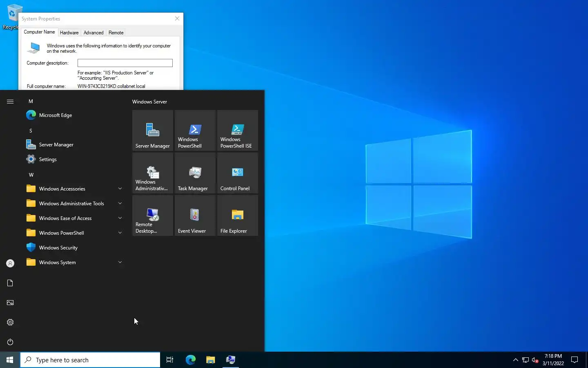Open the Recycle Bin desktop icon
Viewport: 588px width, 368px height.
11,17
